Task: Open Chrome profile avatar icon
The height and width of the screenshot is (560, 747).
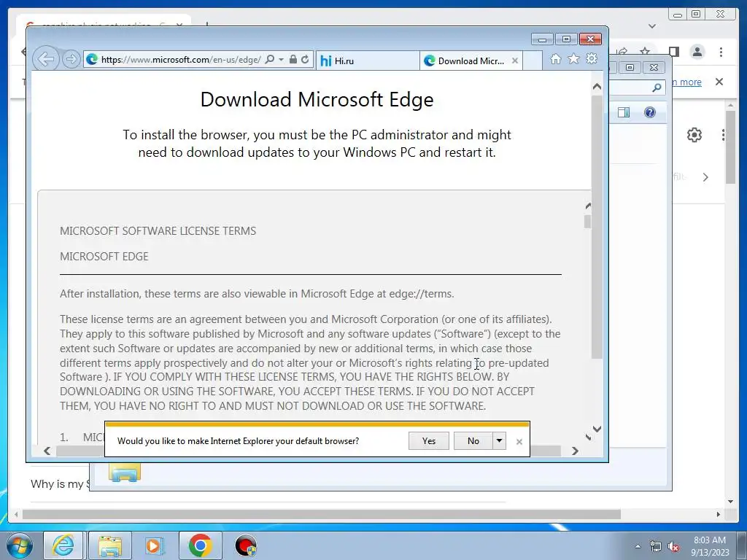Action: click(x=697, y=52)
